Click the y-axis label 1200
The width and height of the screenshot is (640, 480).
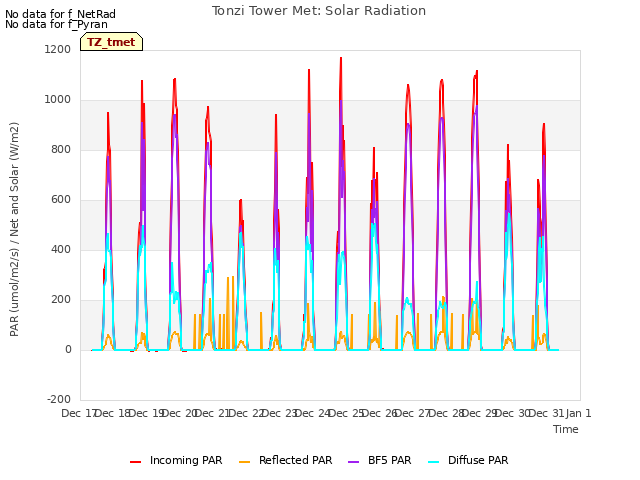pos(58,50)
